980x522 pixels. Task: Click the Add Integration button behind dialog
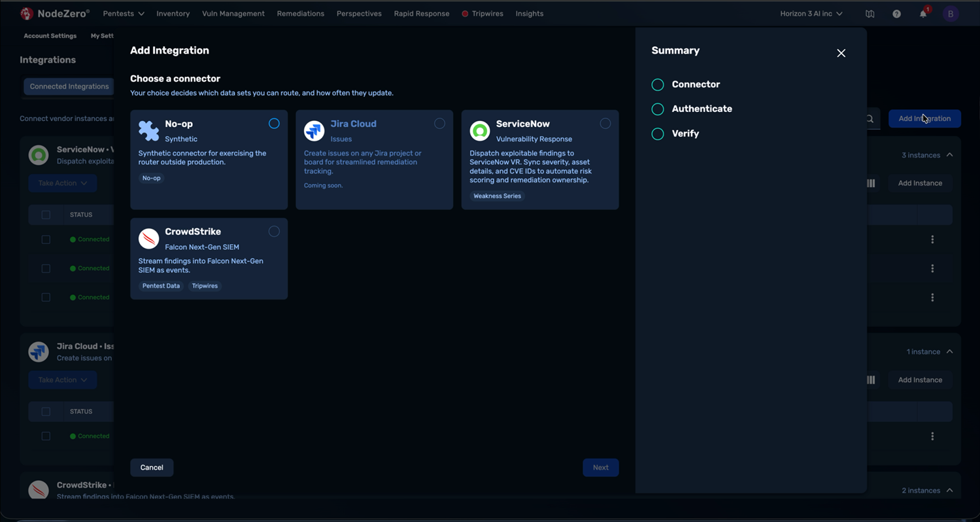(x=924, y=118)
